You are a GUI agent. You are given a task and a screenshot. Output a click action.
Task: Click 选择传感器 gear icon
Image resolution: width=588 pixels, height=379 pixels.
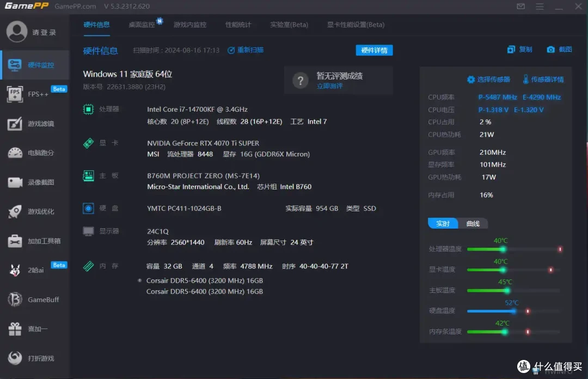[470, 80]
